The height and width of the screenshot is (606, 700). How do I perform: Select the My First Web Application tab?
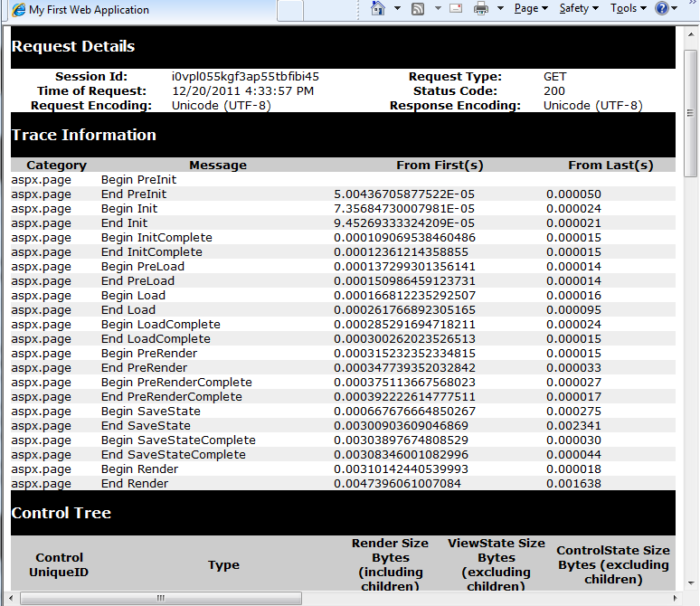[136, 10]
